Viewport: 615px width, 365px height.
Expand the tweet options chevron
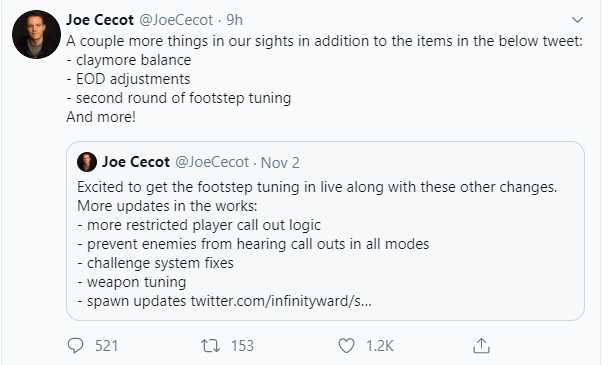click(x=577, y=20)
